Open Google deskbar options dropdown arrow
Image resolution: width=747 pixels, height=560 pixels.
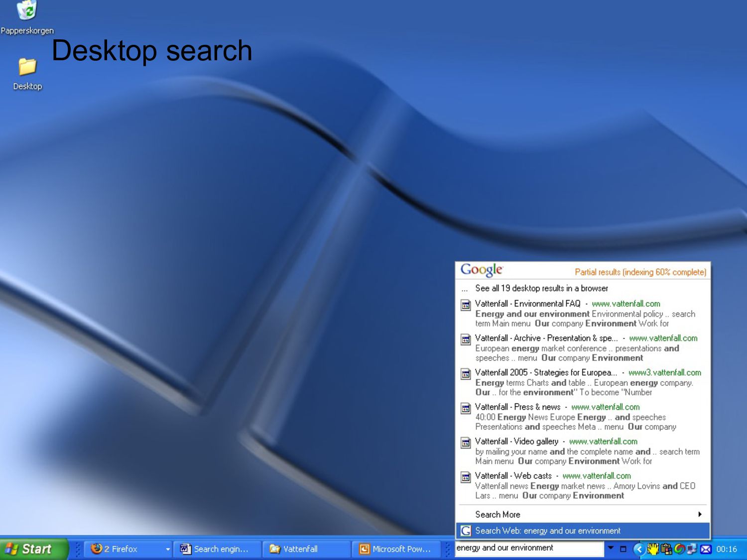pyautogui.click(x=611, y=548)
